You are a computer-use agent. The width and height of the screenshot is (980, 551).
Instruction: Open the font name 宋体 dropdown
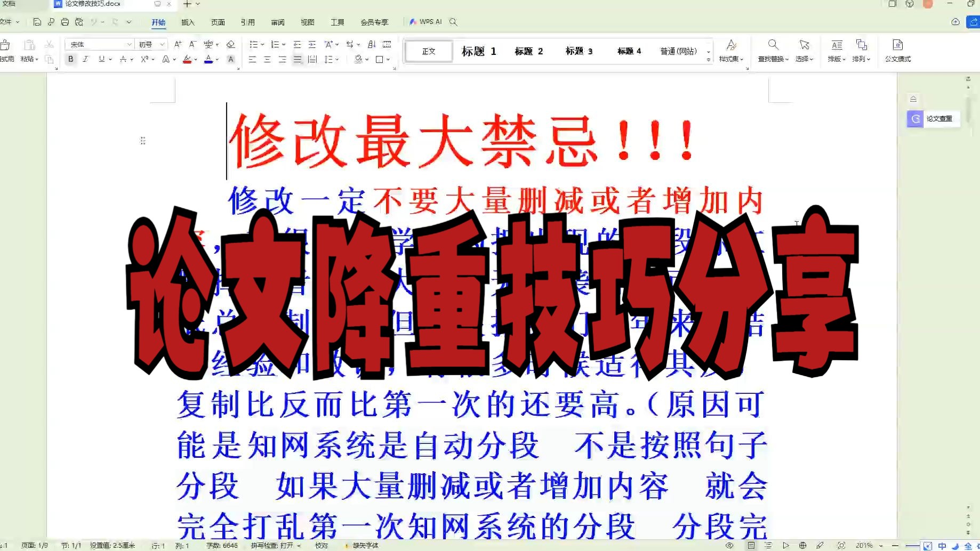(x=130, y=44)
